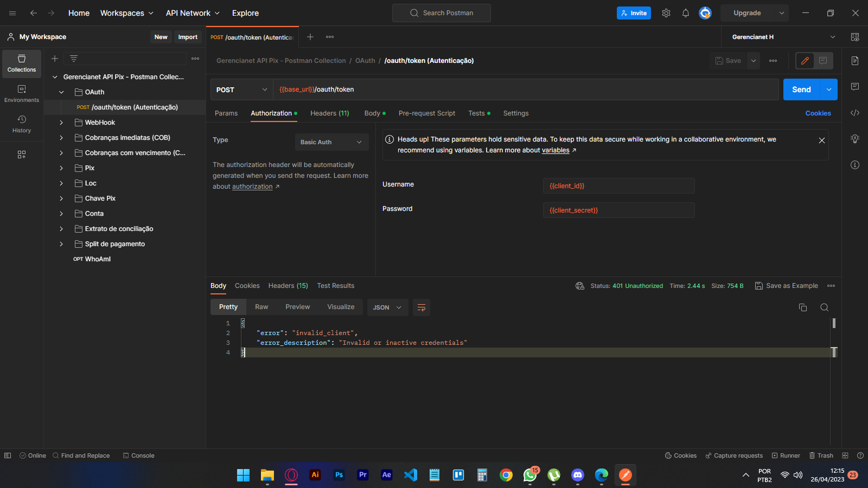This screenshot has height=488, width=868.
Task: Open the Workspaces menu
Action: (127, 13)
